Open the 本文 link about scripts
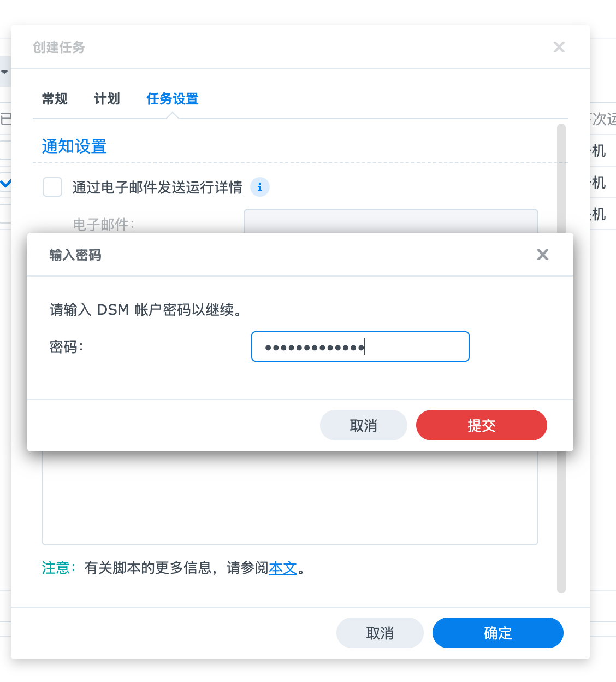 coord(283,568)
